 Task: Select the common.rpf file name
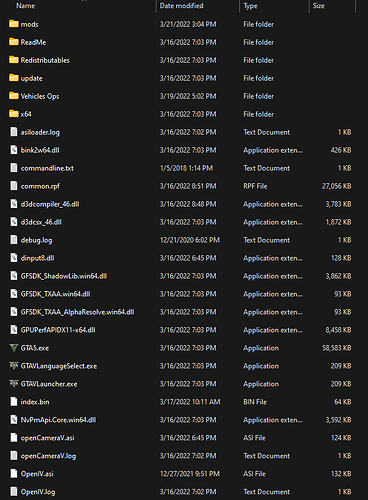point(40,186)
